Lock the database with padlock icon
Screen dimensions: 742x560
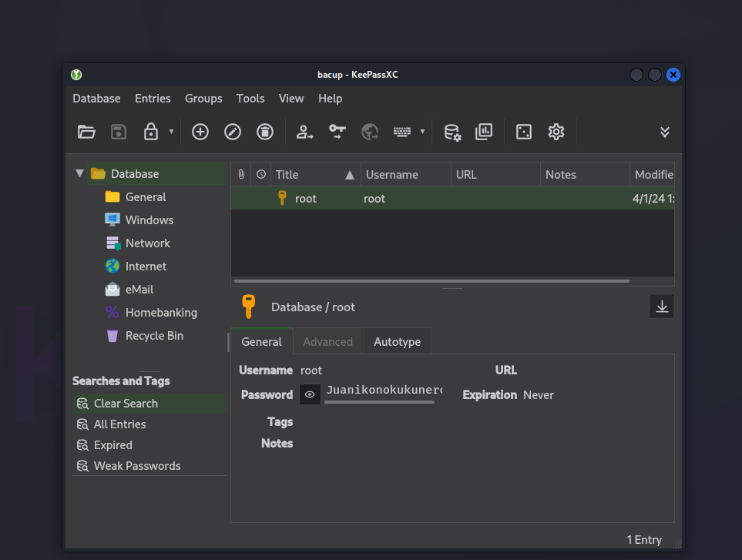tap(151, 132)
